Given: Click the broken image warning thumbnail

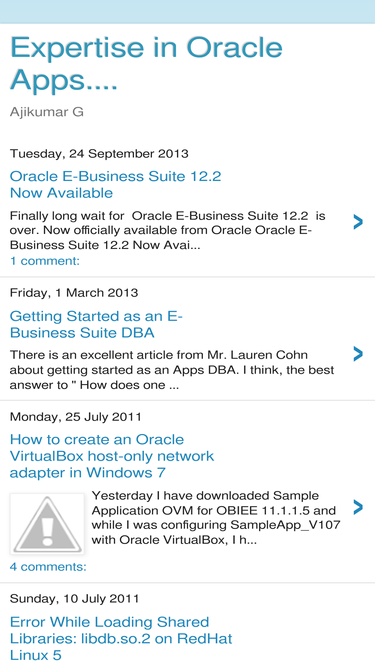Looking at the screenshot, I should (47, 524).
